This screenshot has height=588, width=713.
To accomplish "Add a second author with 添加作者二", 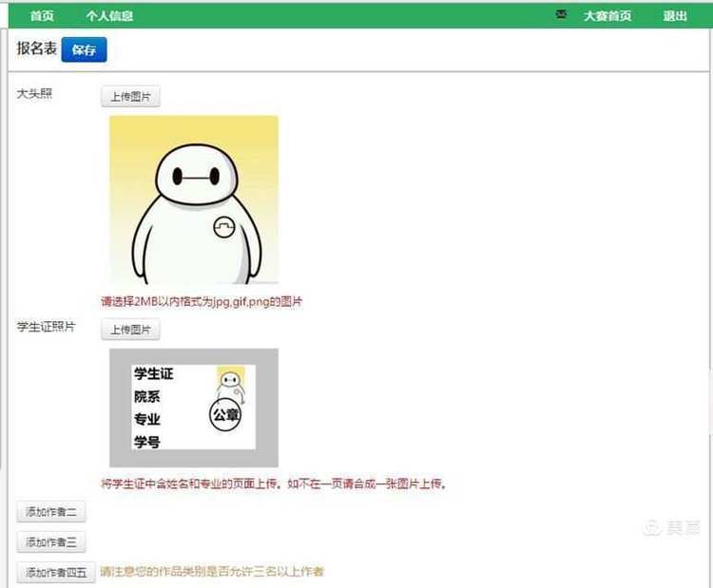I will [51, 512].
